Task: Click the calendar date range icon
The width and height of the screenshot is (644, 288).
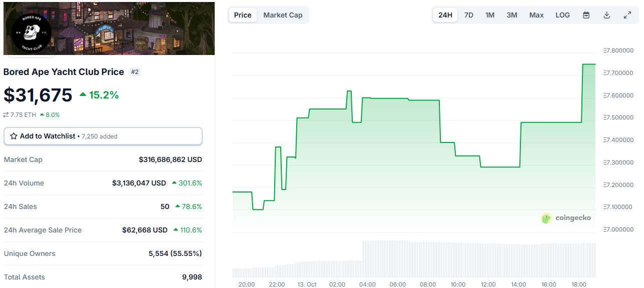Action: pyautogui.click(x=586, y=15)
